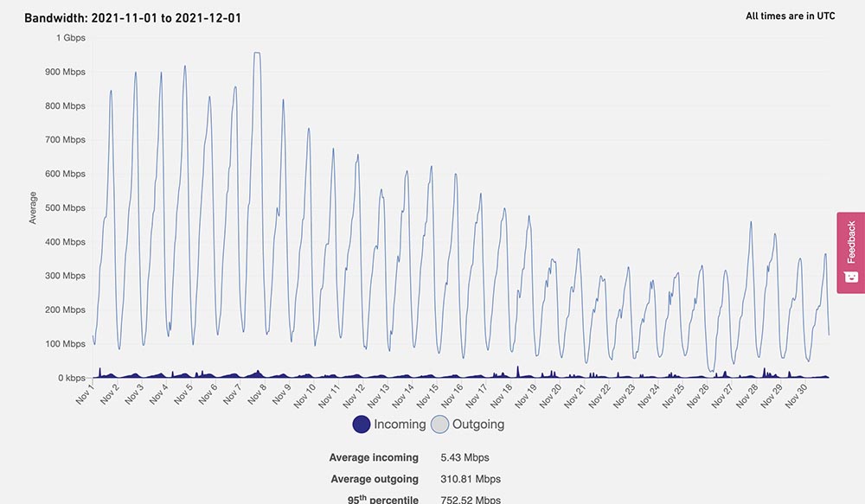Image resolution: width=865 pixels, height=504 pixels.
Task: Open the Feedback side tab text
Action: pyautogui.click(x=850, y=242)
